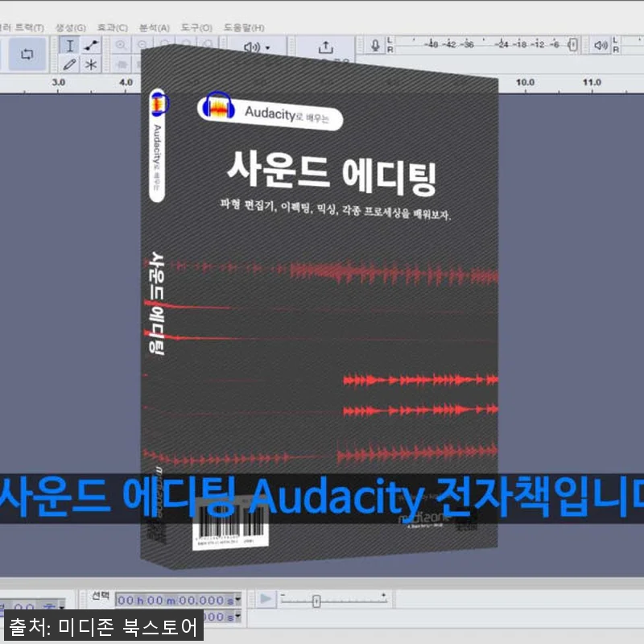Click the playback speed slider knob
Viewport: 644px width, 644px height.
coord(316,601)
